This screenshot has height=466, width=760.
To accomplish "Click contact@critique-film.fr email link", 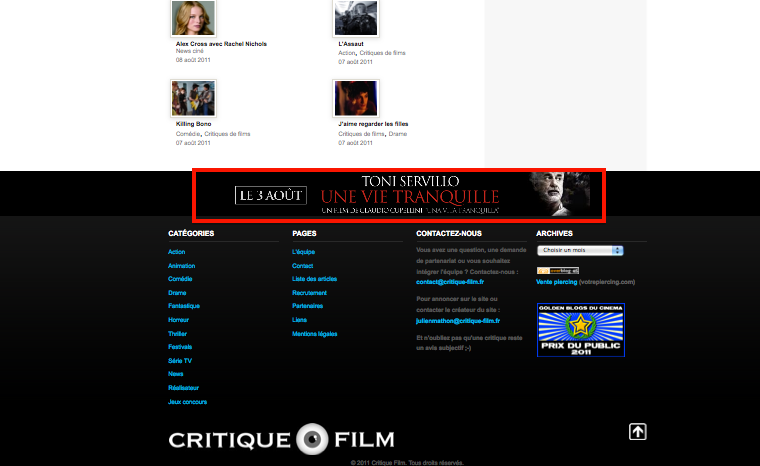I will [x=450, y=282].
